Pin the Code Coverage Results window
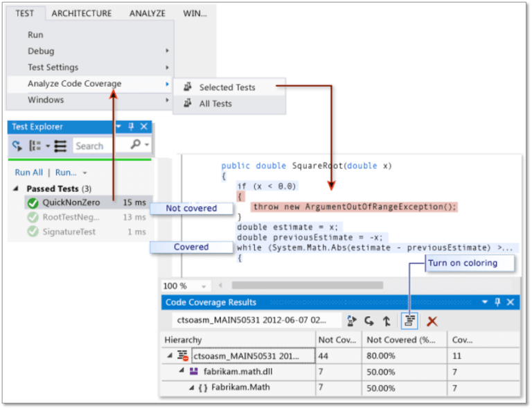This screenshot has height=409, width=532. [497, 302]
